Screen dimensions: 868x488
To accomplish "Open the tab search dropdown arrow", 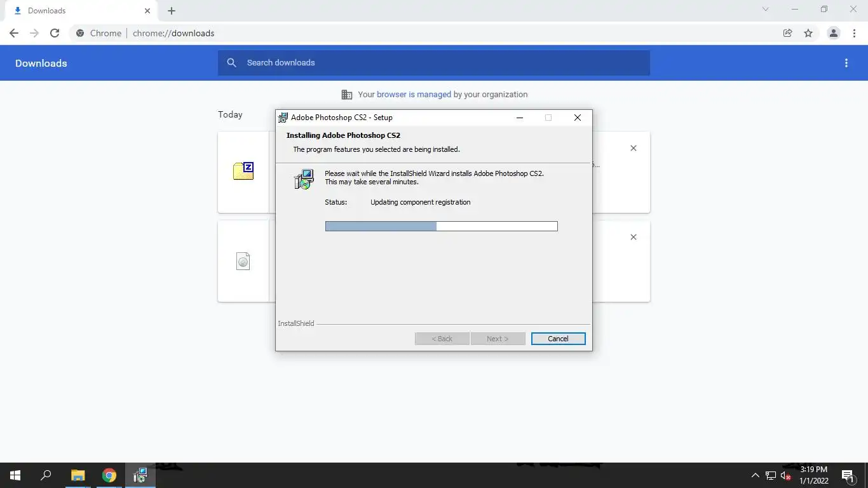I will click(765, 10).
